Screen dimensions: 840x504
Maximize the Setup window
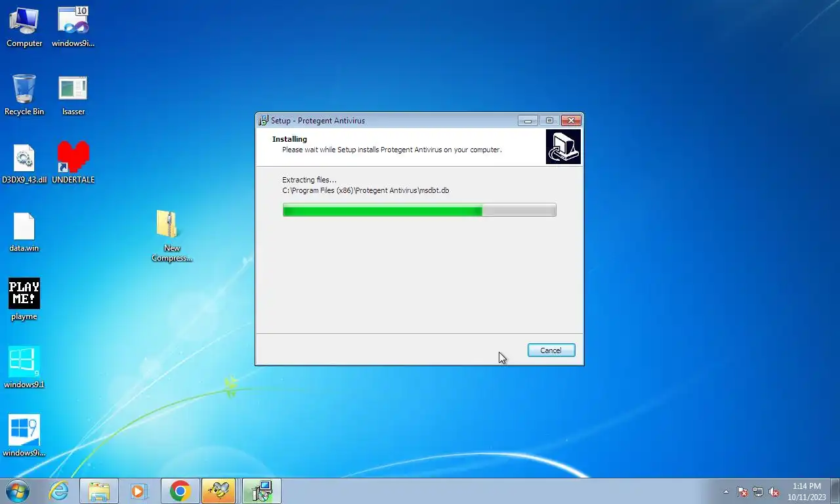(x=549, y=121)
